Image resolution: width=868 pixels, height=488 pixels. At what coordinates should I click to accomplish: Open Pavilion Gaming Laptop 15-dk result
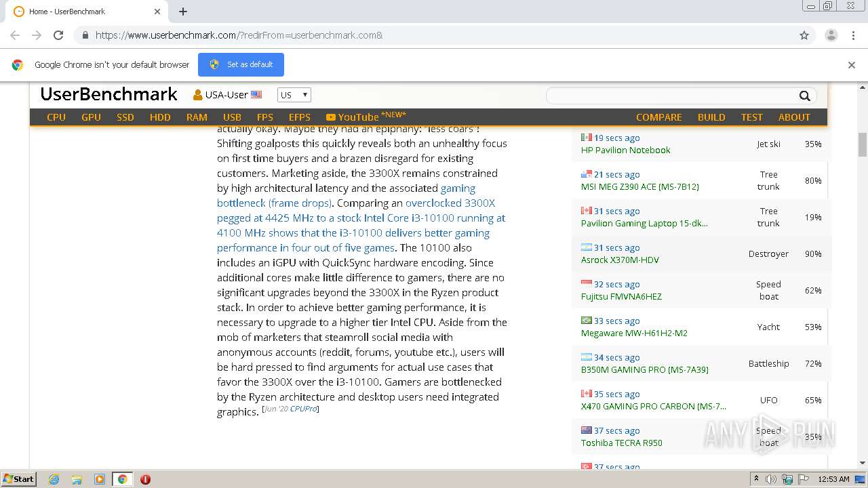(x=644, y=223)
